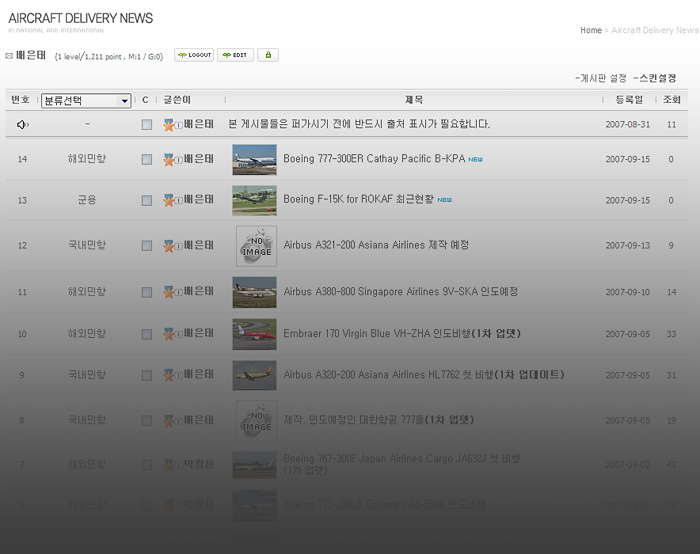The height and width of the screenshot is (554, 700).
Task: Open the Singapore Airlines A380 thumbnail
Action: (254, 292)
